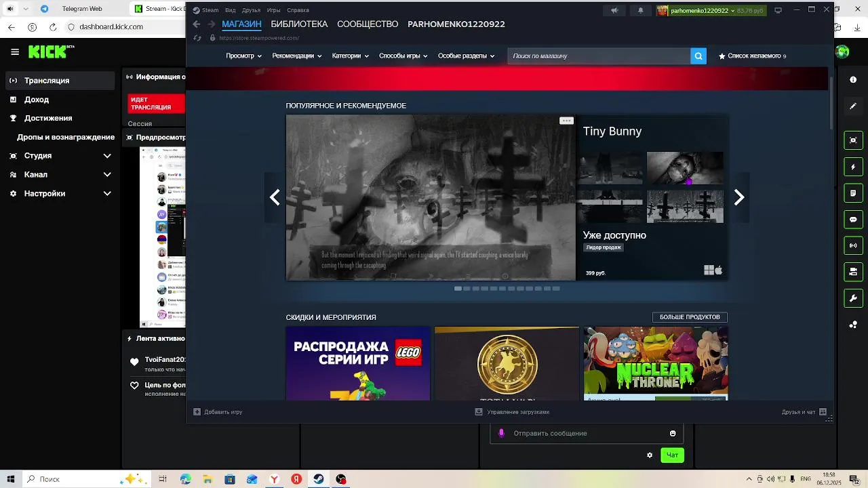Open the Вид menu
Screen dimensions: 868x488
231,10
